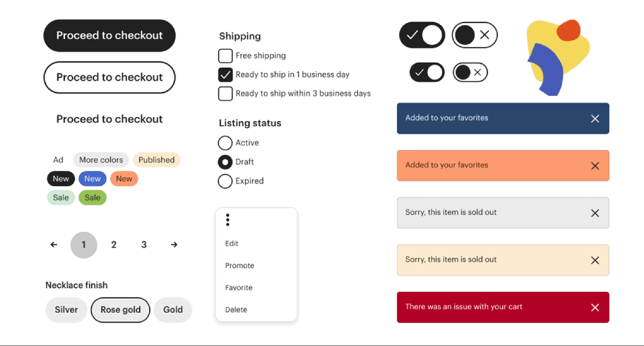Dismiss the blue 'Added to your favorites' banner

(595, 119)
